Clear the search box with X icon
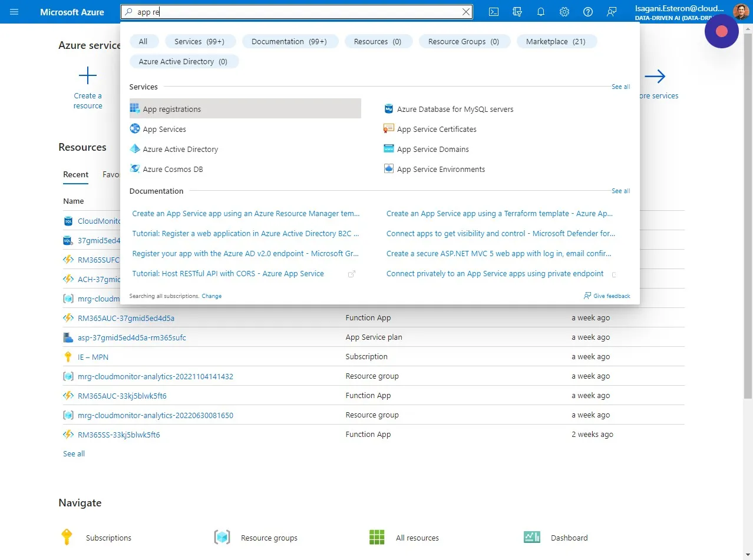This screenshot has height=560, width=753. click(x=466, y=12)
